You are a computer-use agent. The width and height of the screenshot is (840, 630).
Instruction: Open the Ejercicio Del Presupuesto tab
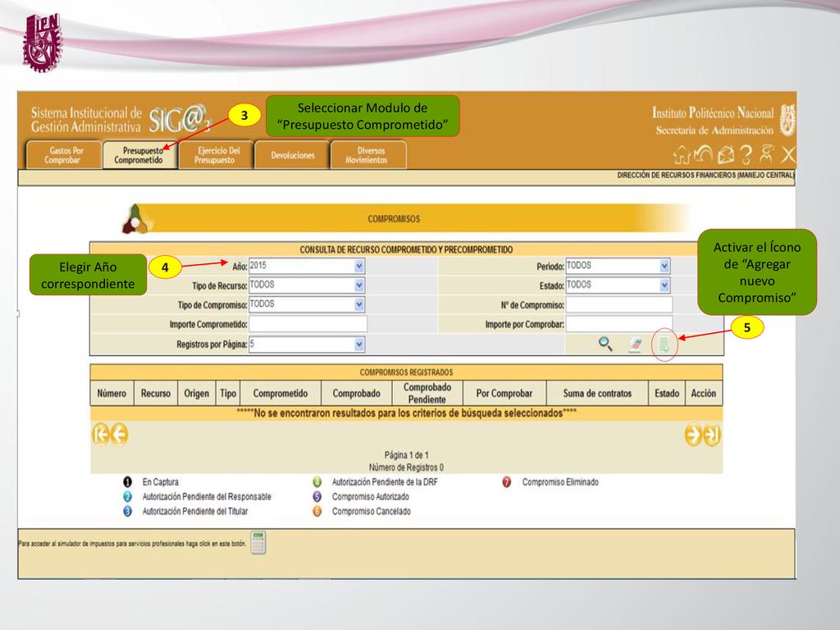point(216,155)
